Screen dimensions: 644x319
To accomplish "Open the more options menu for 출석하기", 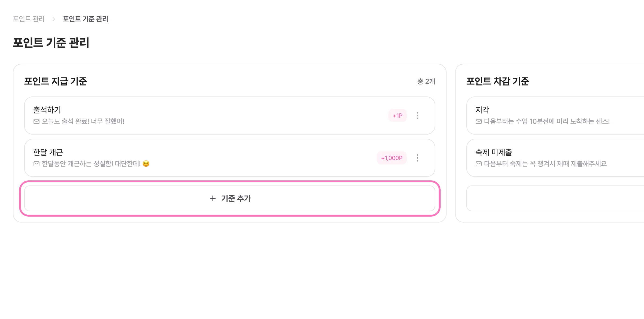I will 417,116.
